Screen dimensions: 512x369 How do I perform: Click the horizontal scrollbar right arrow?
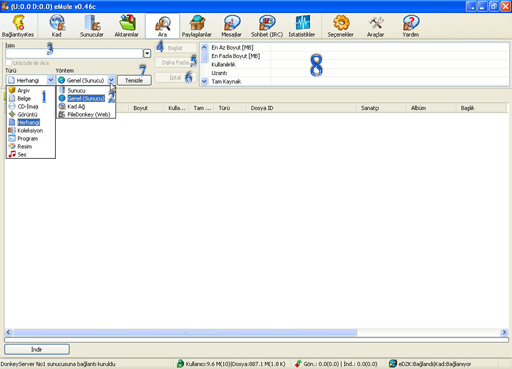click(504, 332)
